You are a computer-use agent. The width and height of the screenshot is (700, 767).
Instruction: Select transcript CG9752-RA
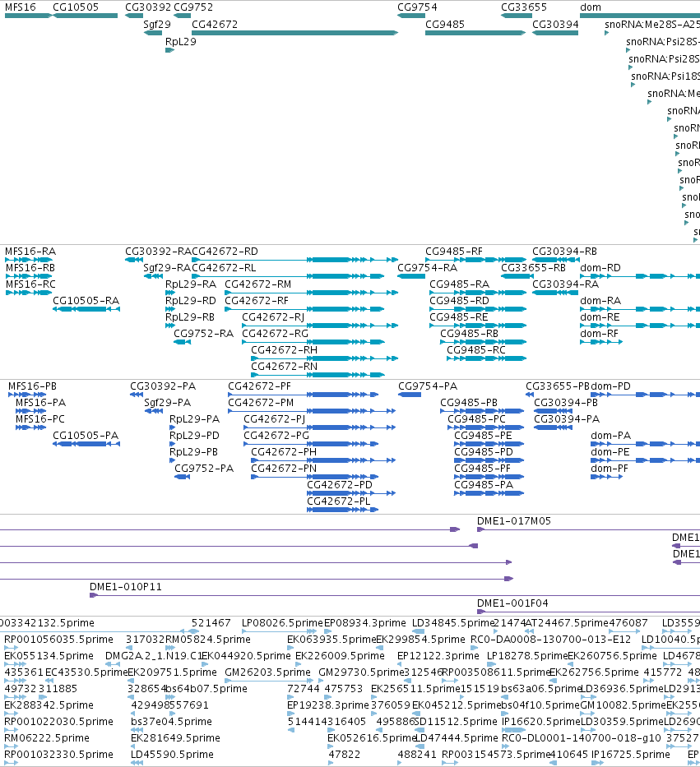point(203,334)
